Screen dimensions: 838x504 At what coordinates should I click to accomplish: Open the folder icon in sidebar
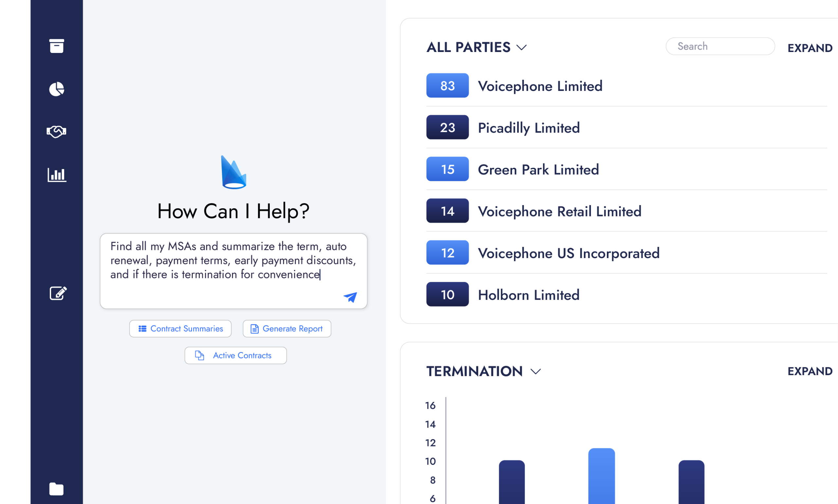pos(56,489)
